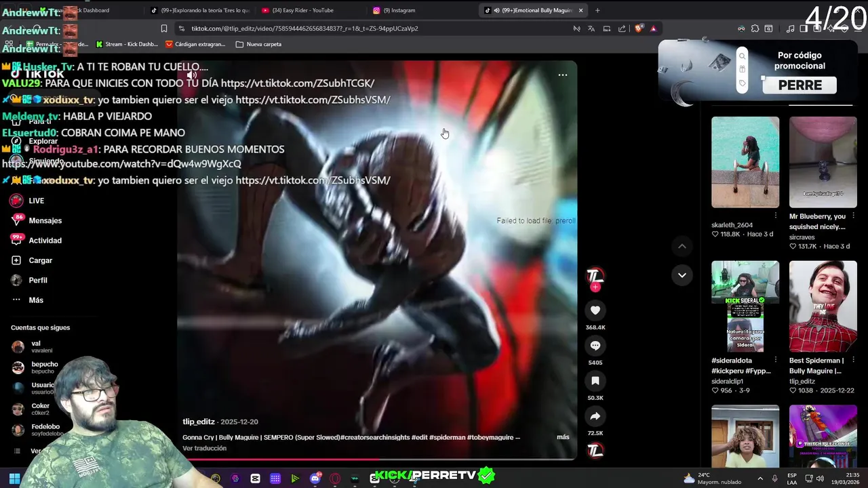Open 'Stream - Kick Dashb...' bookmark

(x=127, y=44)
